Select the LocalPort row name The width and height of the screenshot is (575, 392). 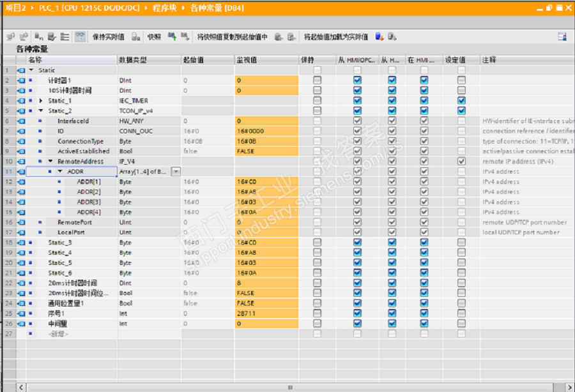pyautogui.click(x=71, y=232)
